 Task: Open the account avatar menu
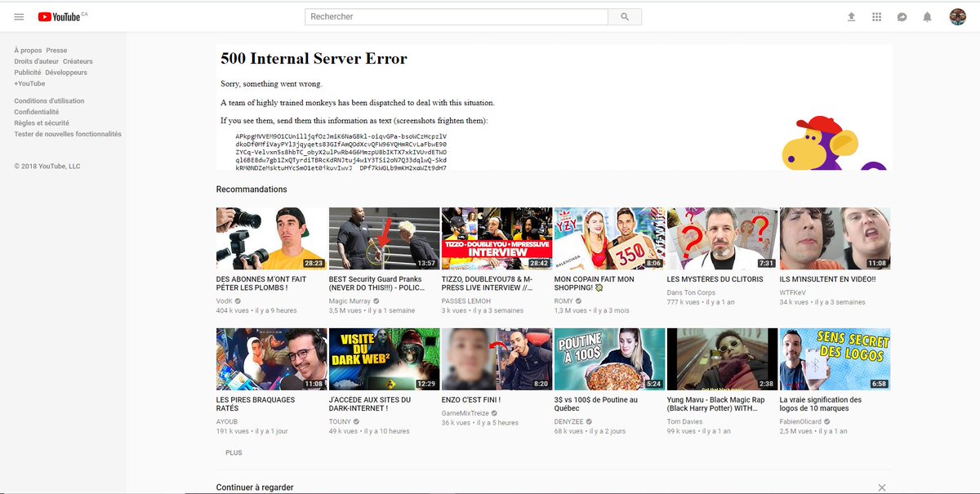pyautogui.click(x=958, y=16)
